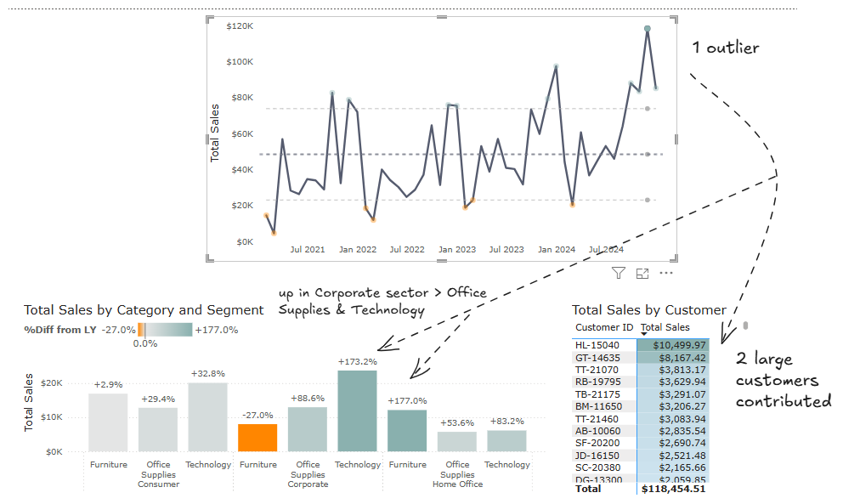Select the GT-14635 customer row
This screenshot has width=843, height=504.
coord(603,358)
